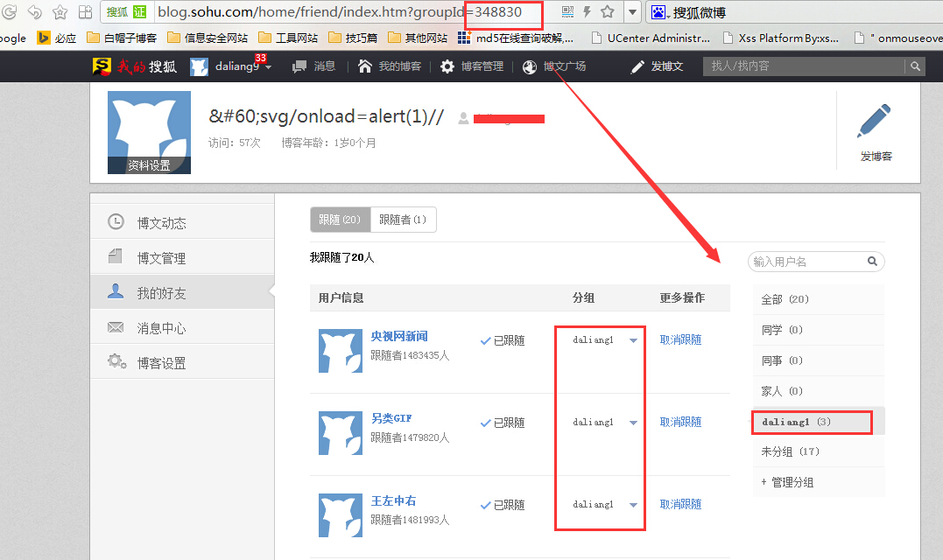Viewport: 943px width, 560px height.
Task: Click the browser undo/back arrow icon
Action: click(x=35, y=11)
